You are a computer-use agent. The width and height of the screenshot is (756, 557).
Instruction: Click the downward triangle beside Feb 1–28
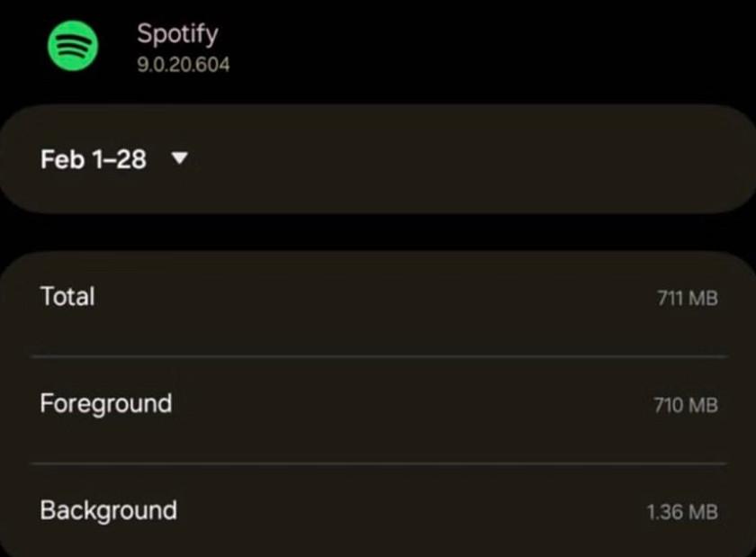[x=178, y=158]
